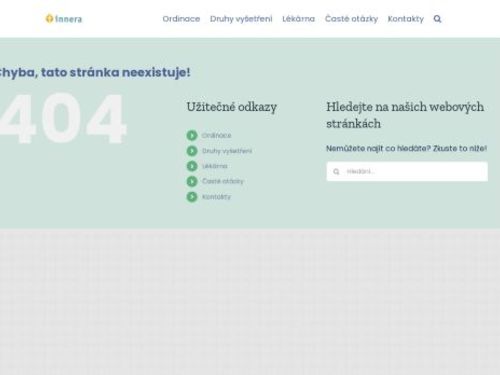Click the Innera logo
This screenshot has height=375, width=500.
coord(64,19)
